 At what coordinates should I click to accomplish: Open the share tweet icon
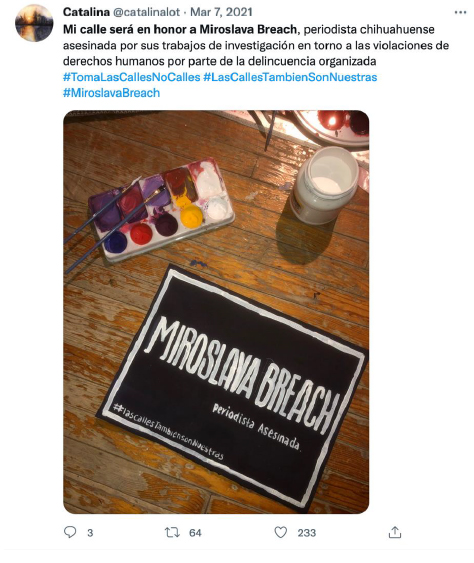pos(395,532)
